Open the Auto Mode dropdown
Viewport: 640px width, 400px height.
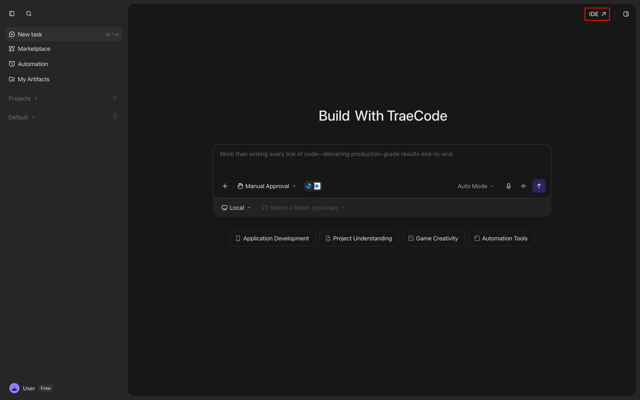476,186
